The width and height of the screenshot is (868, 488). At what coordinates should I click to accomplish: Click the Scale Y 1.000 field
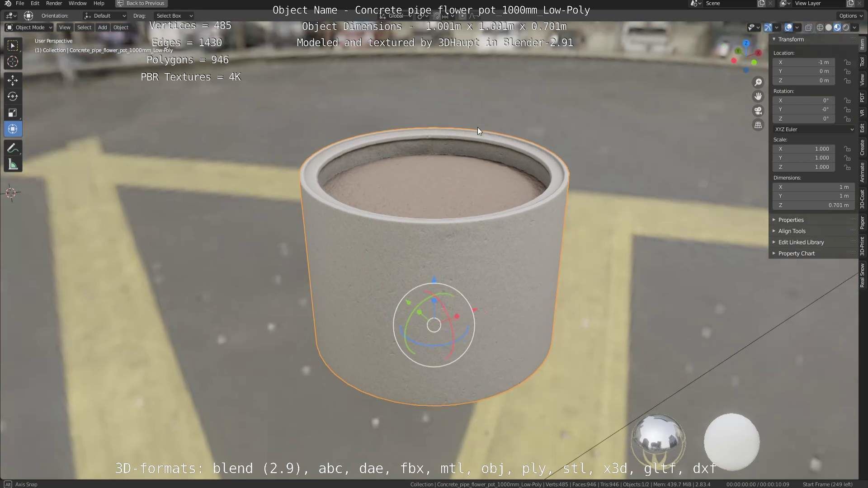tap(804, 158)
